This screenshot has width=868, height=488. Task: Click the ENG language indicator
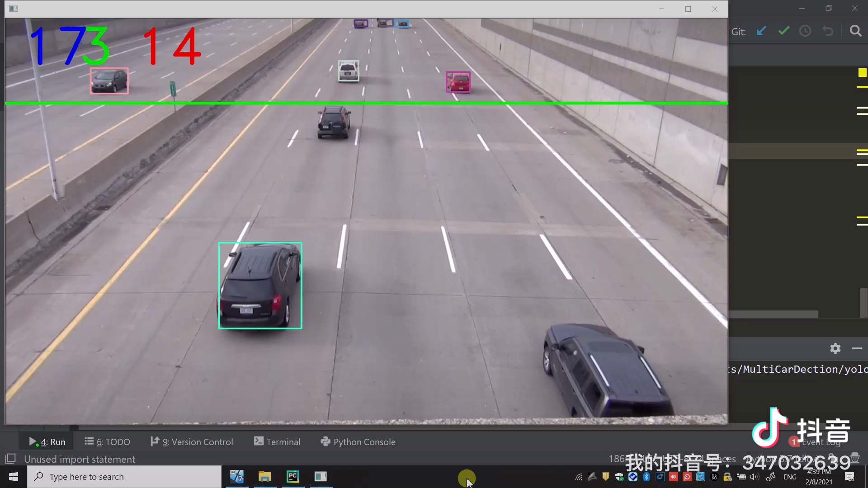(x=790, y=477)
